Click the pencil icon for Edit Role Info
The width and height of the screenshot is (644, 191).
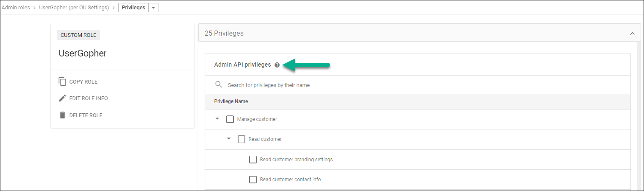pos(62,98)
